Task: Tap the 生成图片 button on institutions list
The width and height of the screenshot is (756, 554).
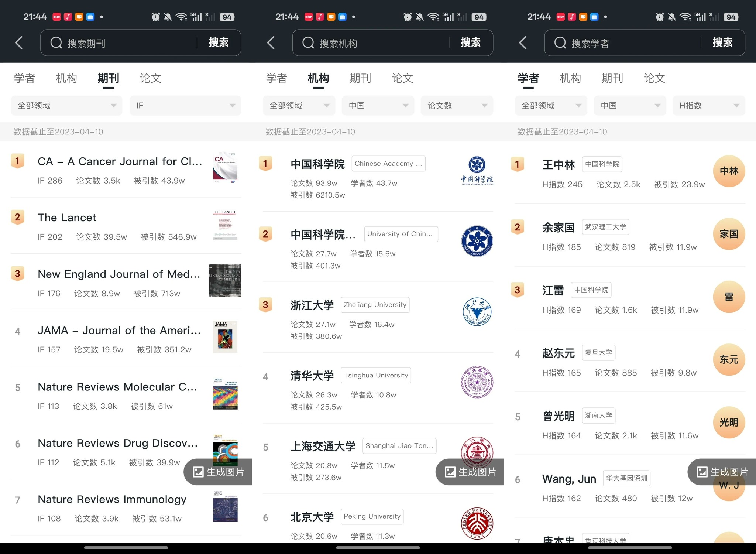Action: [470, 472]
